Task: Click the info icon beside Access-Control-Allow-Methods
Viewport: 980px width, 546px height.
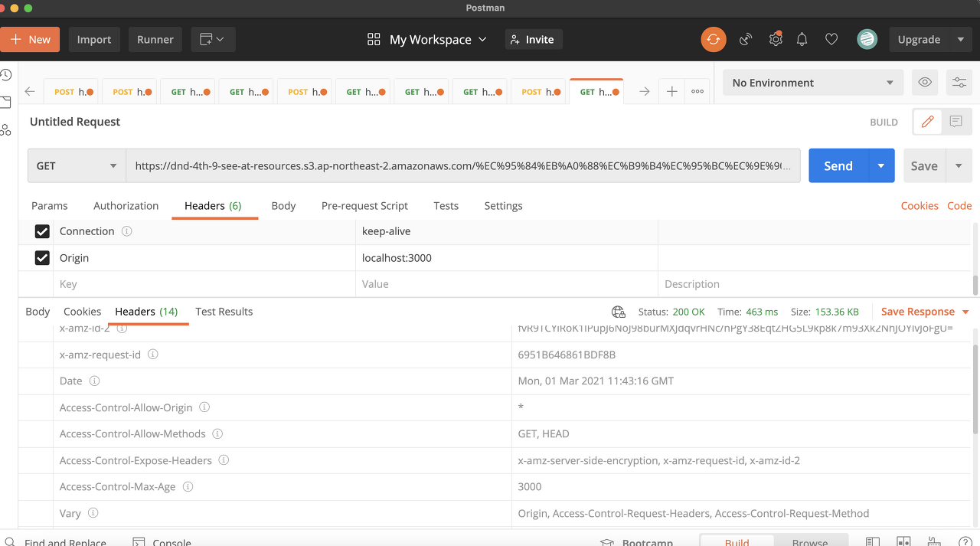Action: (x=217, y=433)
